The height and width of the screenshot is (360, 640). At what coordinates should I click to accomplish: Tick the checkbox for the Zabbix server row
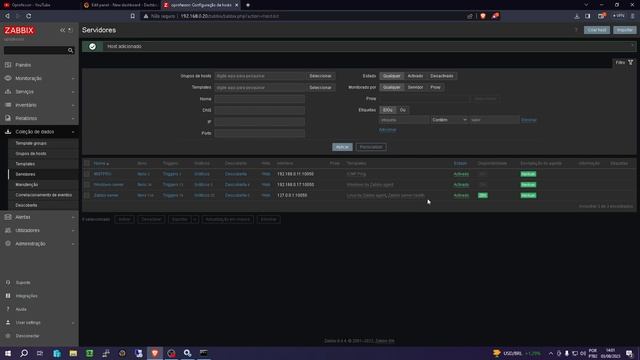point(87,195)
